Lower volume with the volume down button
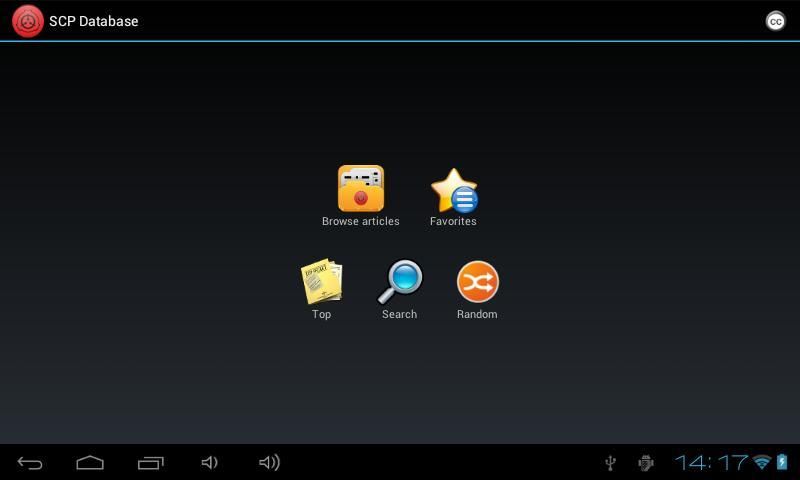The height and width of the screenshot is (480, 800). 209,462
